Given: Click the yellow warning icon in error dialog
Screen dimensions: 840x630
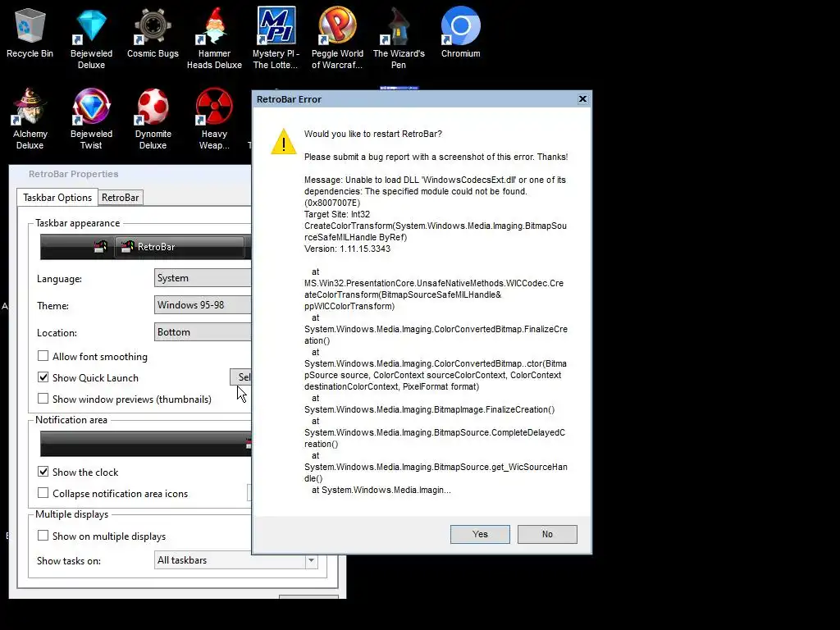Looking at the screenshot, I should [x=283, y=141].
